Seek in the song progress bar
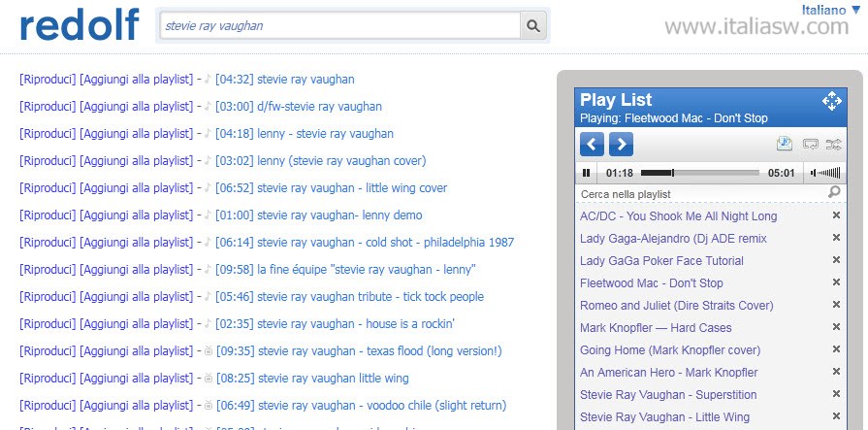Viewport: 868px width, 430px height. (x=699, y=173)
